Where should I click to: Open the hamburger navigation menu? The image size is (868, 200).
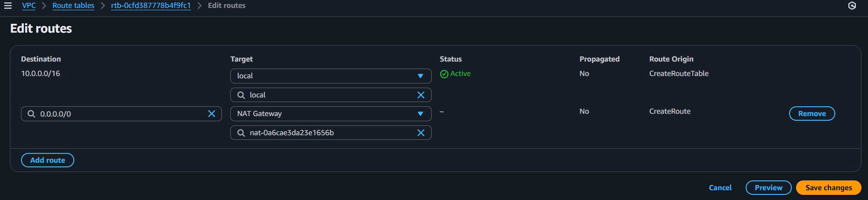pyautogui.click(x=8, y=6)
